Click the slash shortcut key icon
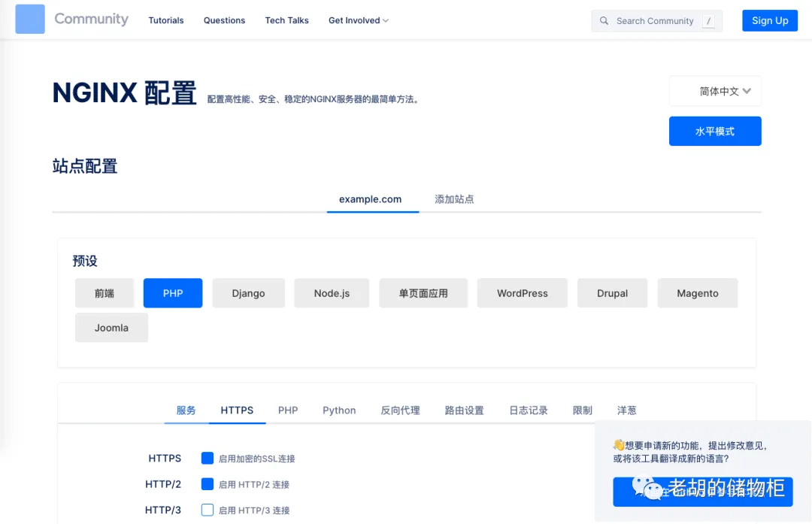812x524 pixels. [708, 21]
